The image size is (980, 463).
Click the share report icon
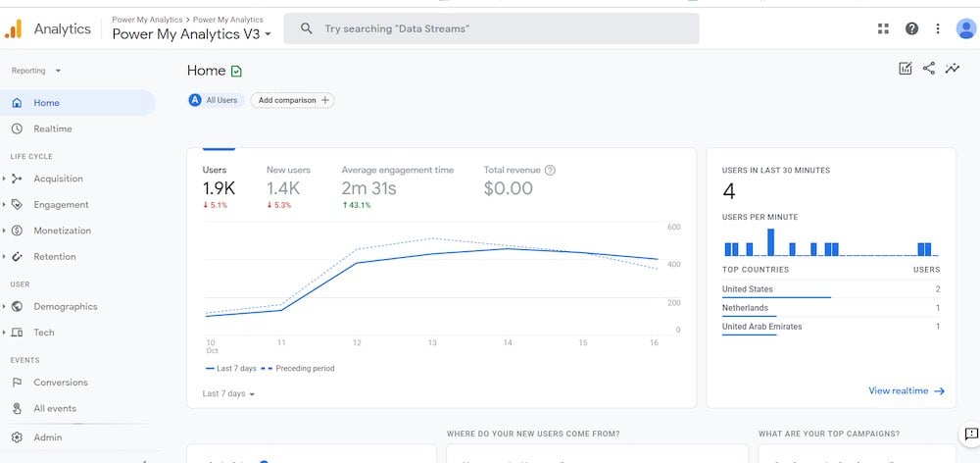click(929, 69)
